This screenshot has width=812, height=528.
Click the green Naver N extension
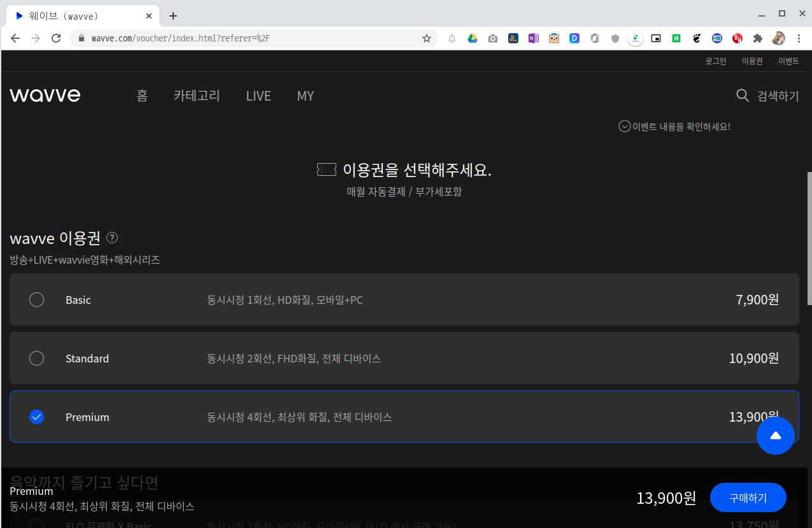(676, 38)
